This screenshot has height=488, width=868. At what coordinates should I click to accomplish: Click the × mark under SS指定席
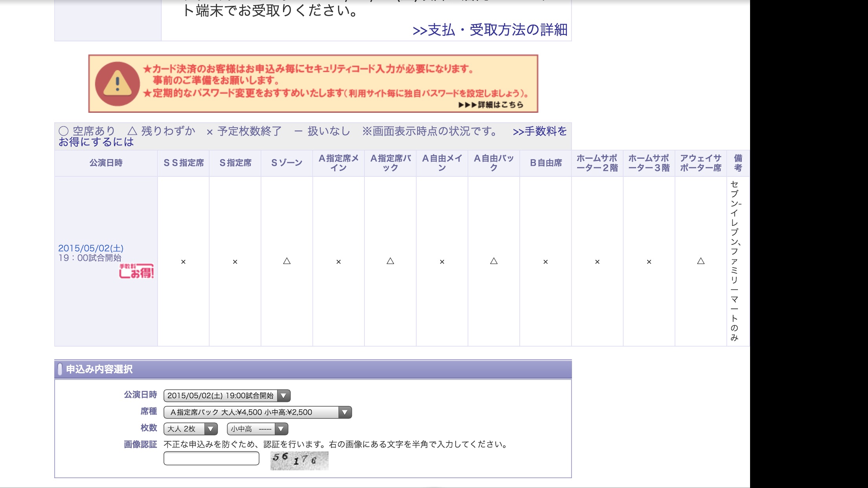pyautogui.click(x=183, y=262)
